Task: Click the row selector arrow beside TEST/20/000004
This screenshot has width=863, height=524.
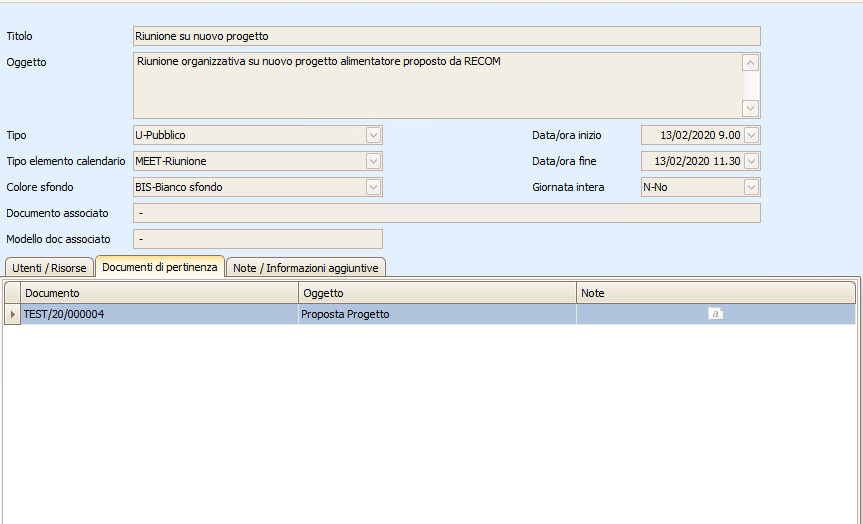Action: click(x=12, y=314)
